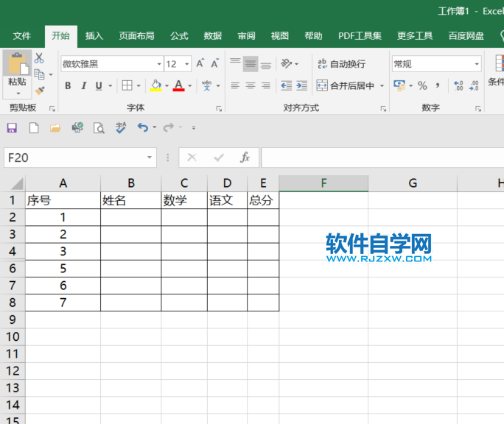The width and height of the screenshot is (504, 424).
Task: Click print preview icon
Action: [99, 128]
